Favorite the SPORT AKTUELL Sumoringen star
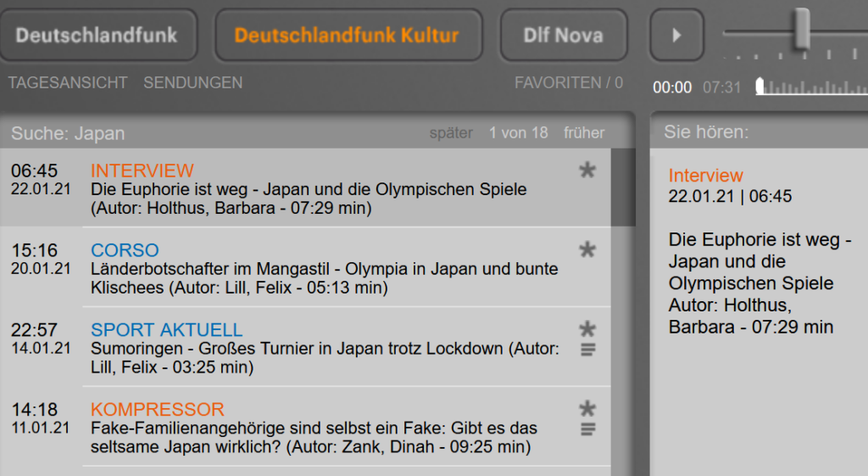The height and width of the screenshot is (476, 868). [587, 328]
